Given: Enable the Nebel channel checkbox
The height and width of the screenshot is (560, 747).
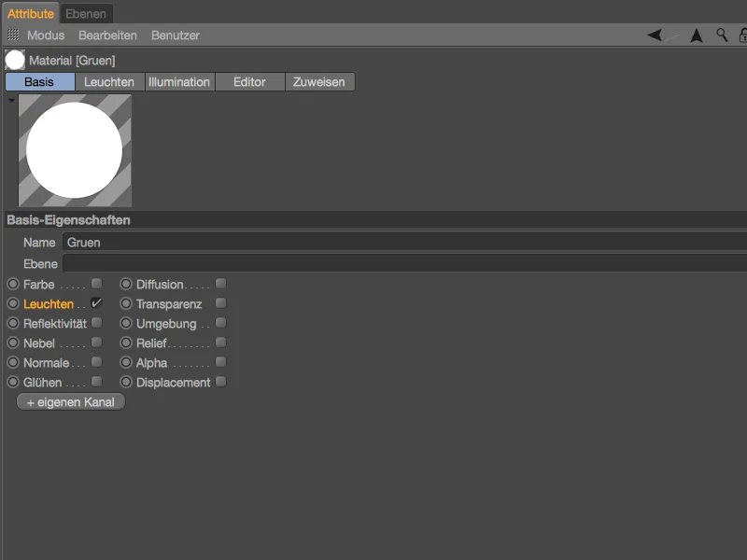Looking at the screenshot, I should click(x=97, y=343).
